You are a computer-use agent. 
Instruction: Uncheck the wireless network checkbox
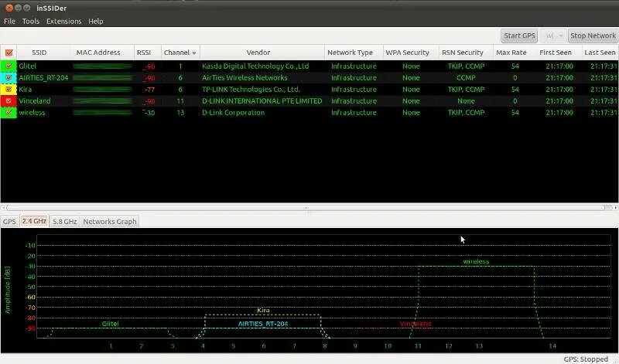[x=9, y=112]
